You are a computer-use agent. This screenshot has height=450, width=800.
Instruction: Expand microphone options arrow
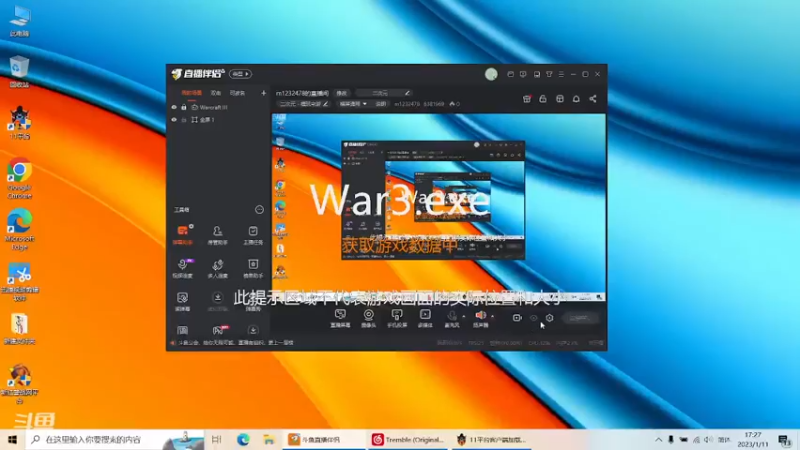(x=464, y=317)
